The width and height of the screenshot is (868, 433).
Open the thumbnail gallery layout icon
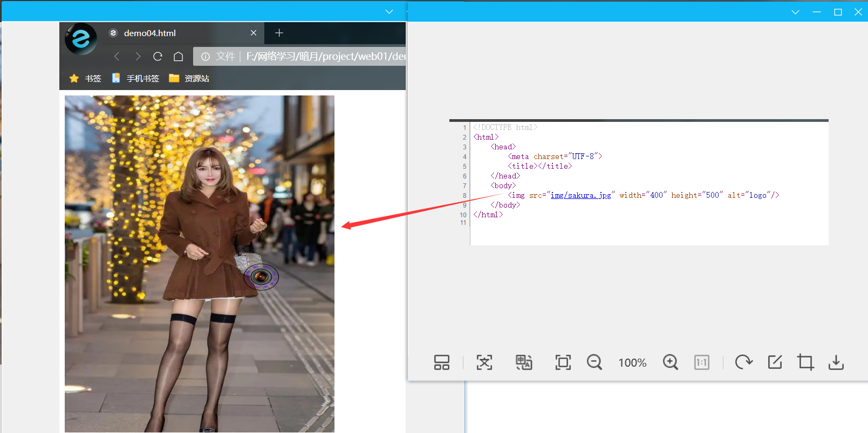click(441, 362)
